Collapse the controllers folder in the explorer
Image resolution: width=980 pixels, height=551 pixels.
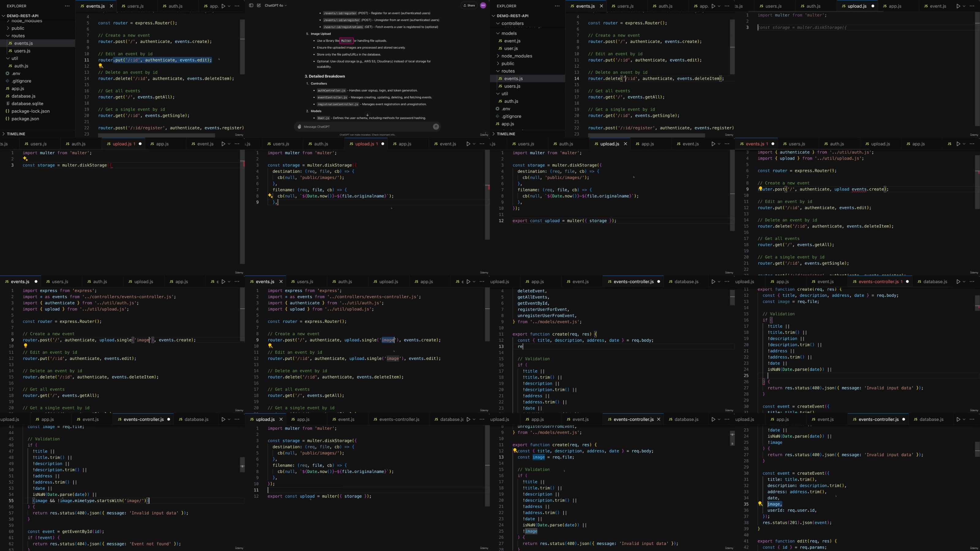pyautogui.click(x=498, y=23)
